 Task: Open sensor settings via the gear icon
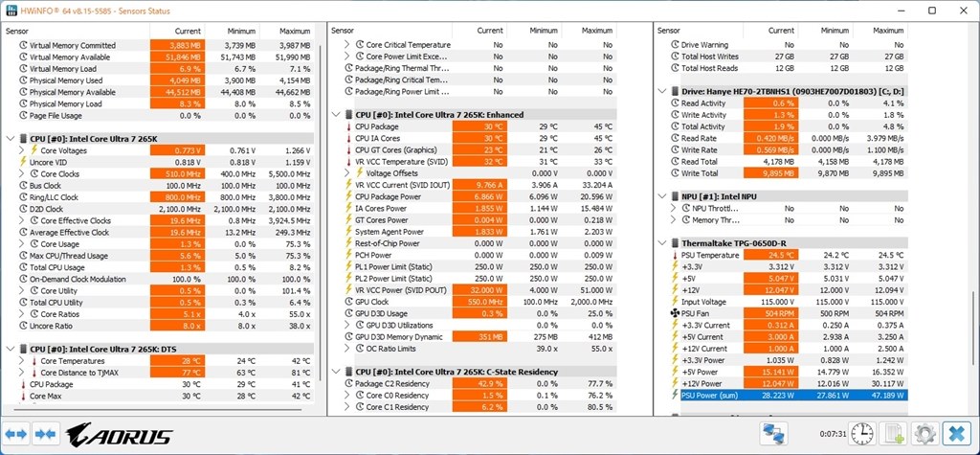(x=924, y=433)
